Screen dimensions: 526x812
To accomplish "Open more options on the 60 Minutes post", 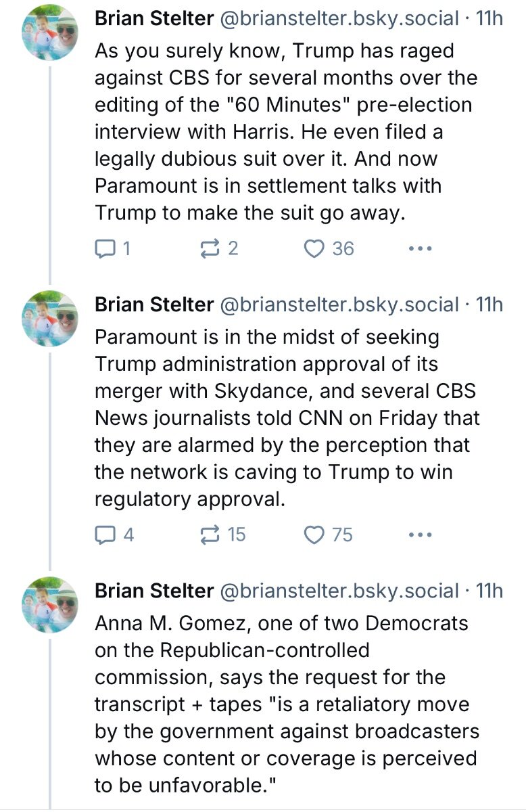I will click(x=421, y=249).
